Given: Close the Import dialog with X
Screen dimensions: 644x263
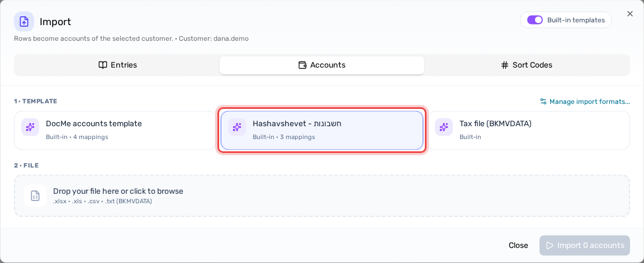Looking at the screenshot, I should click(629, 14).
